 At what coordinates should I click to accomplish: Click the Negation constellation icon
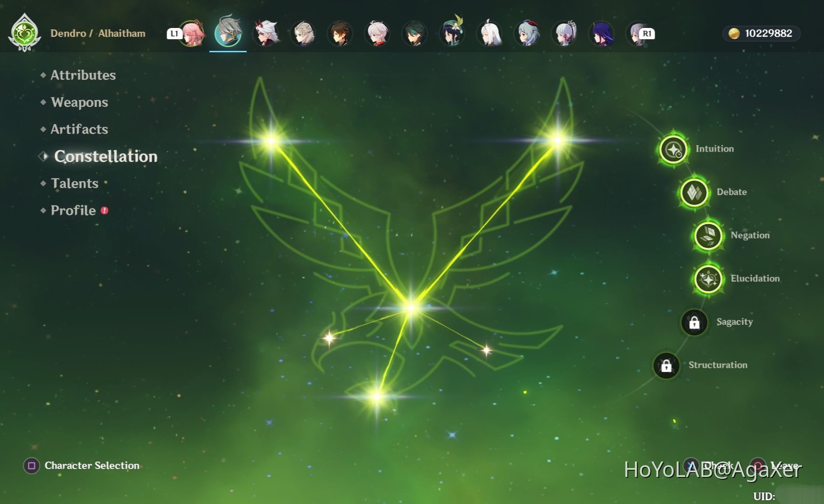(x=708, y=236)
